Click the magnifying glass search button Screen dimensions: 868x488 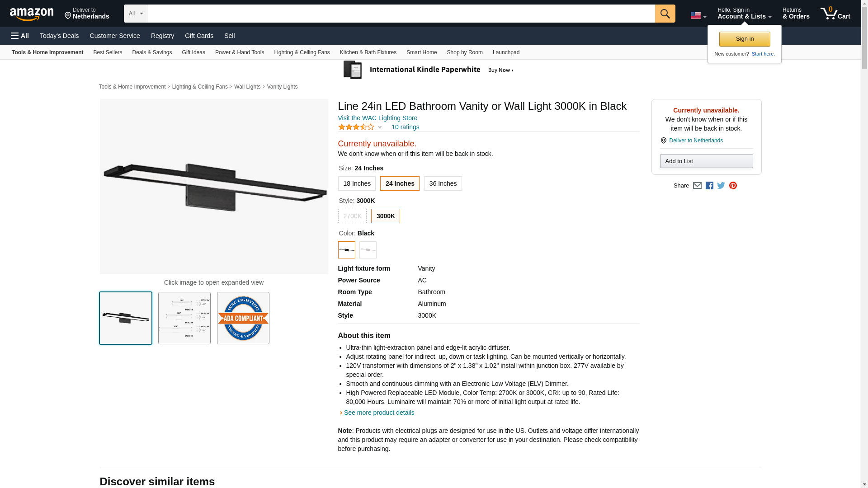(665, 14)
